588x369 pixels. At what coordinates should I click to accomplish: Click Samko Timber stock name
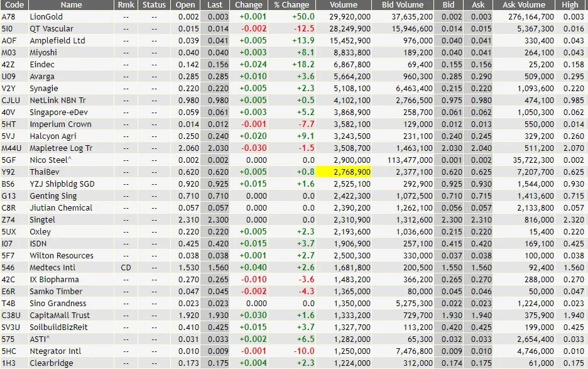pyautogui.click(x=56, y=291)
